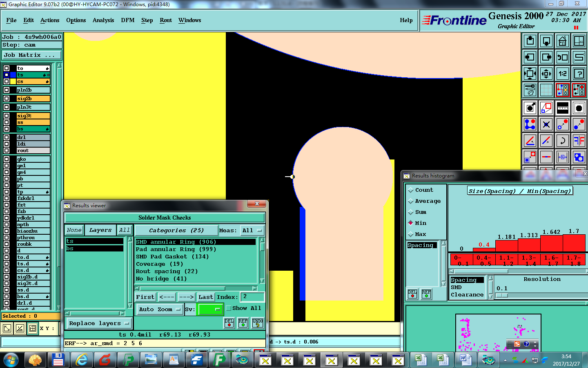Open the Rout menu

166,20
